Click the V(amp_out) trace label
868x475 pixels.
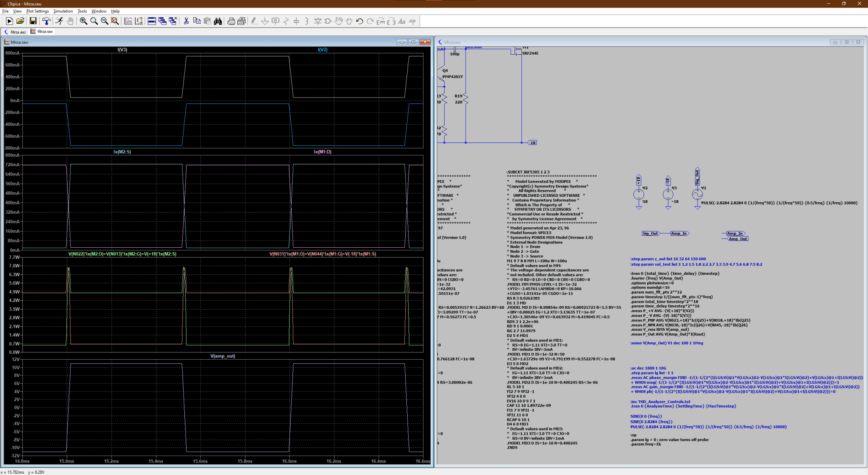(223, 356)
